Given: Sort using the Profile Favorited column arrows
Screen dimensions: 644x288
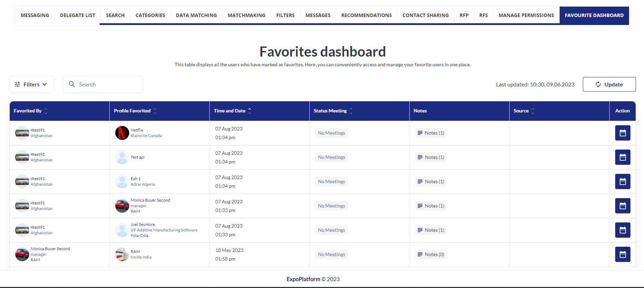Looking at the screenshot, I should coord(155,111).
